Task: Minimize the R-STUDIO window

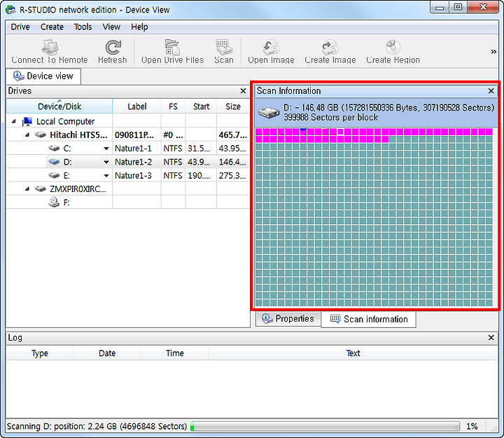Action: (440, 8)
